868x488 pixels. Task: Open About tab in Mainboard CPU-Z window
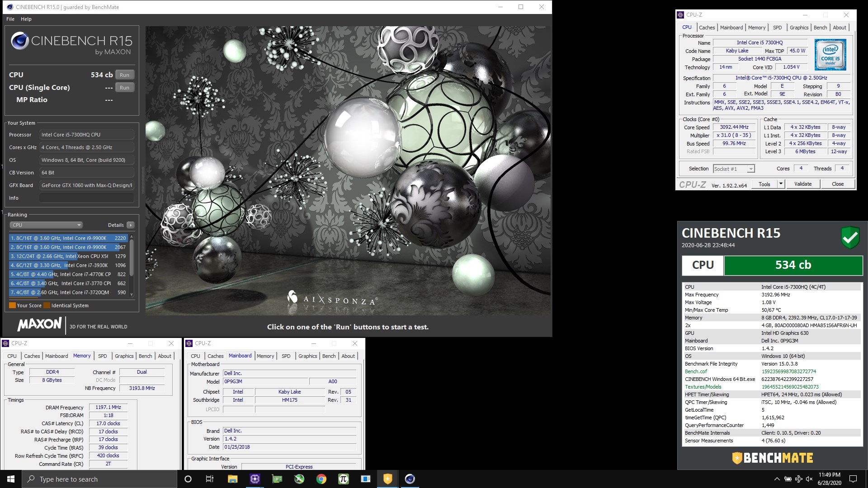point(348,356)
